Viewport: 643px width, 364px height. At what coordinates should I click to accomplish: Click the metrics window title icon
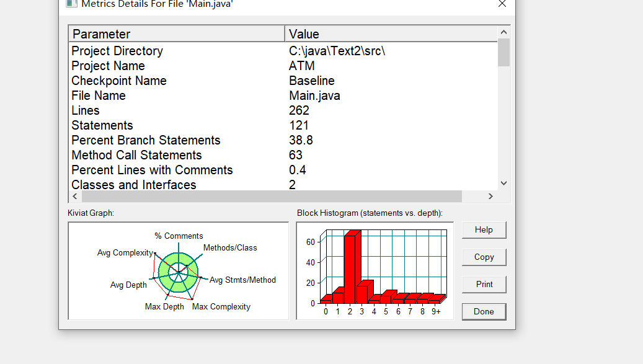pyautogui.click(x=72, y=4)
